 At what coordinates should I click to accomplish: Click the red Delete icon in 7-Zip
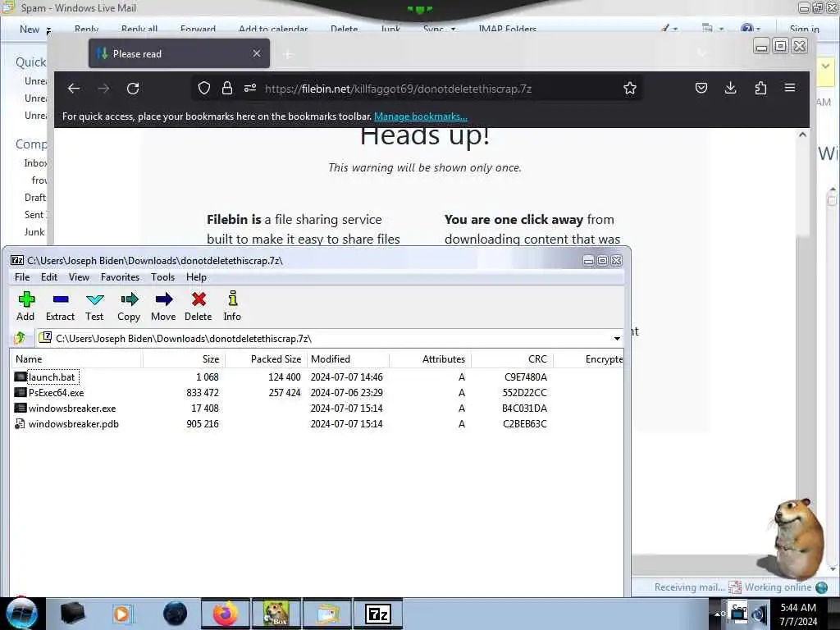[199, 306]
